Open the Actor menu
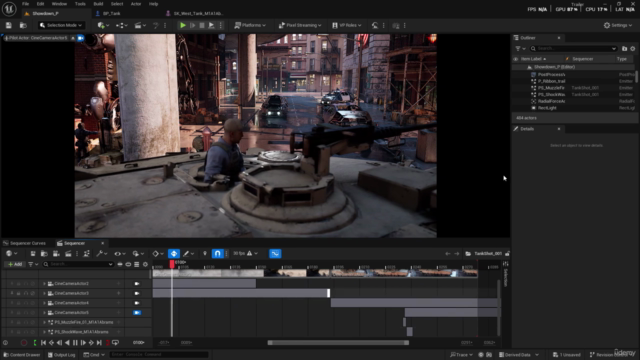 [136, 4]
